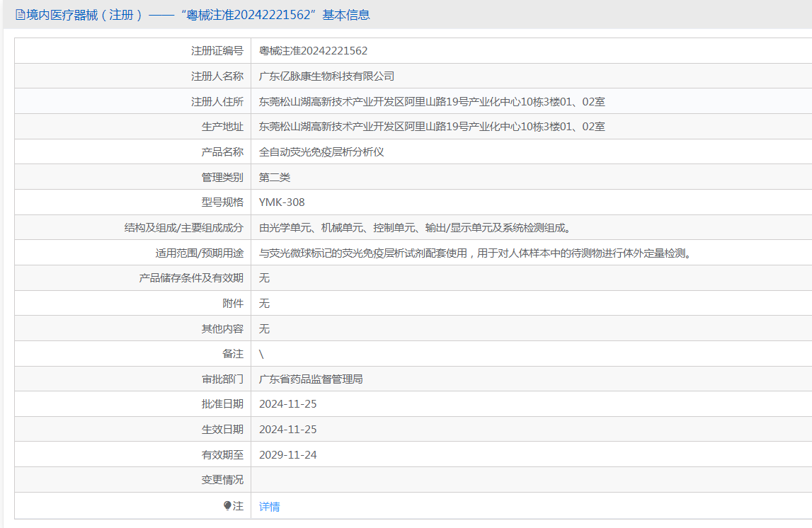
Task: Click the 注册证编号 field label
Action: click(x=217, y=51)
